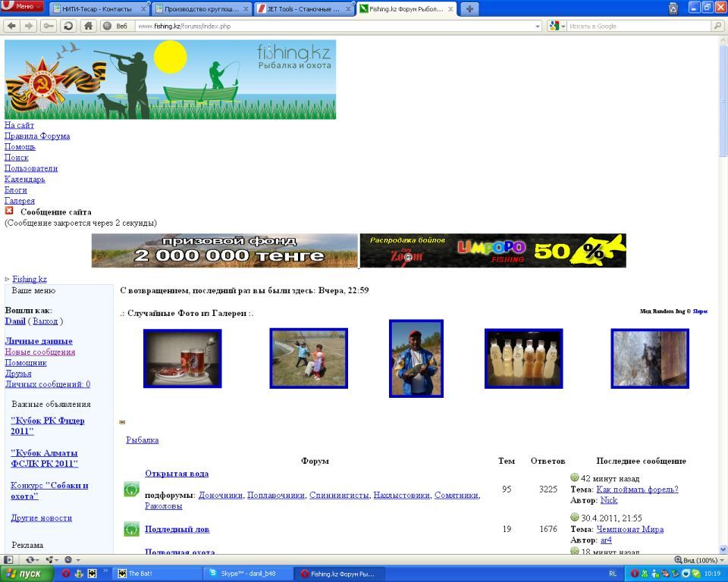Open Другие новости link

coord(41,518)
